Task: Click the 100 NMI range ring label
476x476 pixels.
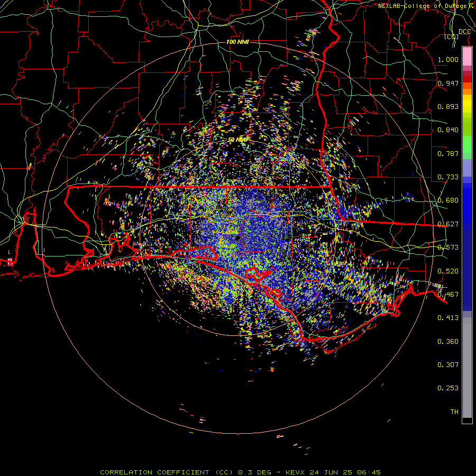Action: pyautogui.click(x=237, y=42)
